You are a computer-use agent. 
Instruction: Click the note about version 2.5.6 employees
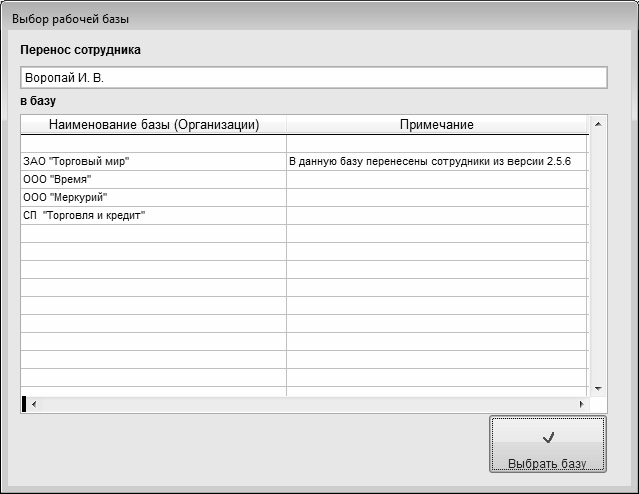[422, 161]
